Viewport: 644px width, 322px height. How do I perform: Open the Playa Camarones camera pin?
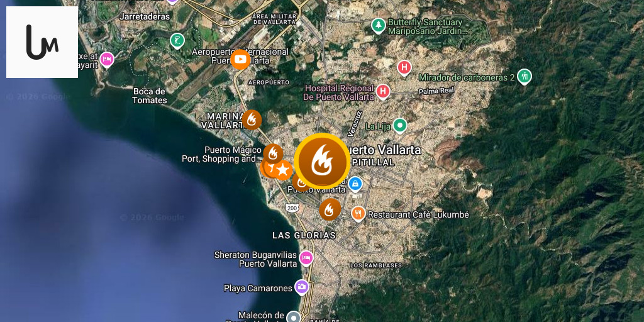[x=301, y=287]
